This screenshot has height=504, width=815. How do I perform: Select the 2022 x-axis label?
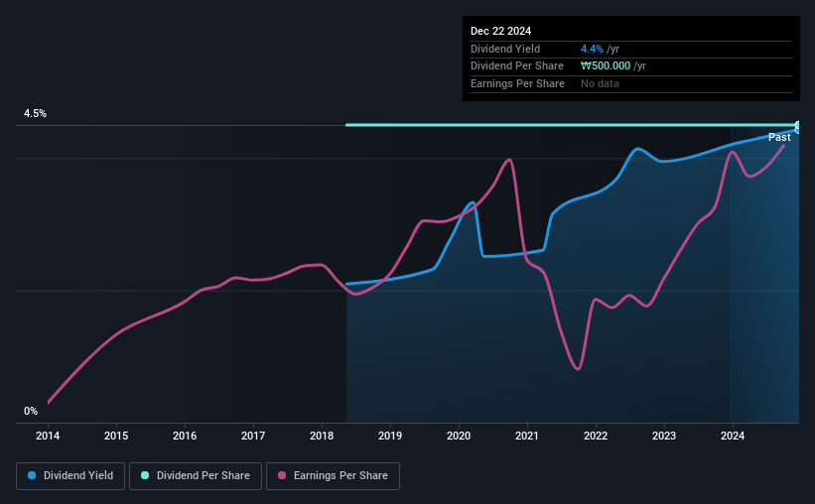(596, 436)
